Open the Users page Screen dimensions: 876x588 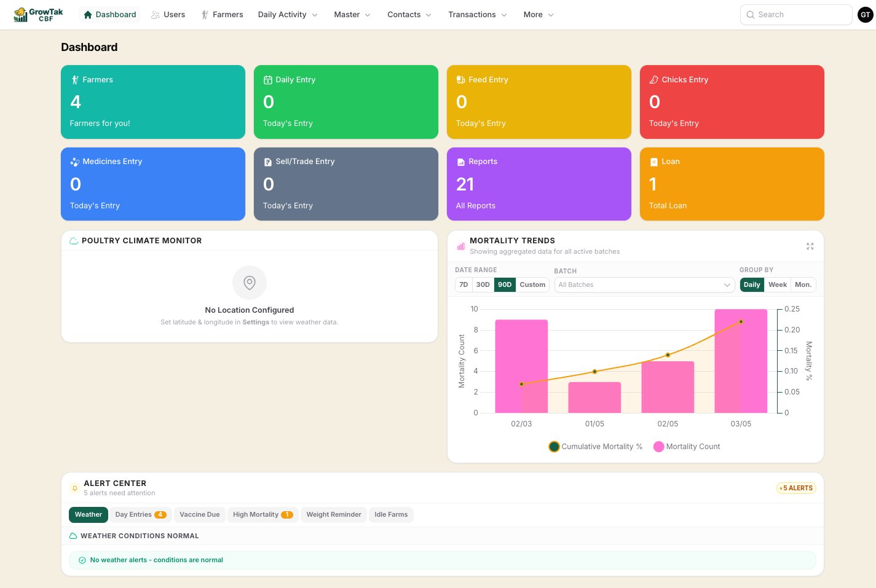(x=168, y=15)
